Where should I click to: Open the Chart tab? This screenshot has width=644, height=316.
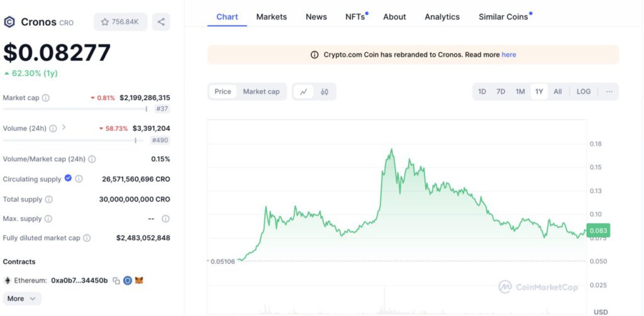pyautogui.click(x=227, y=17)
